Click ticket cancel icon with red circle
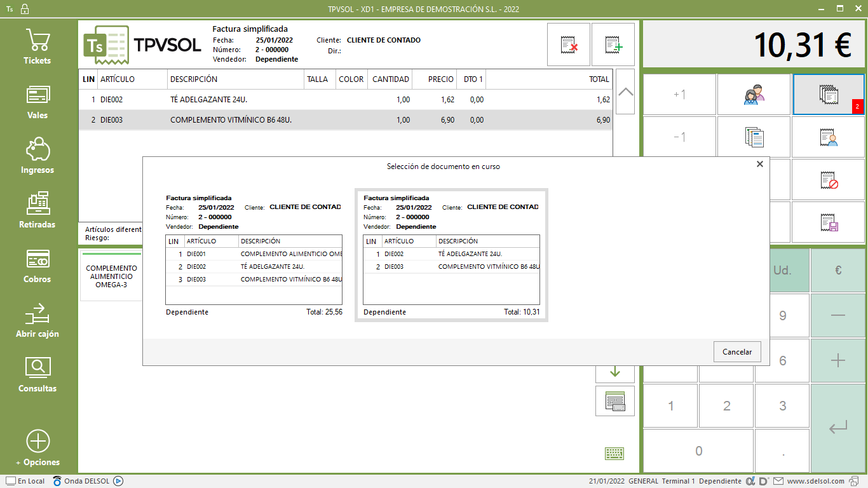 [829, 180]
